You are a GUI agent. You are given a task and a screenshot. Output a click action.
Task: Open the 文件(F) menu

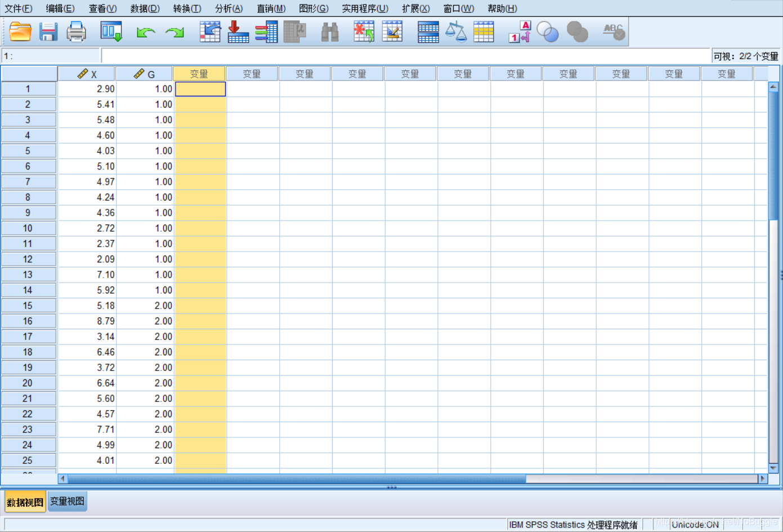pyautogui.click(x=19, y=8)
